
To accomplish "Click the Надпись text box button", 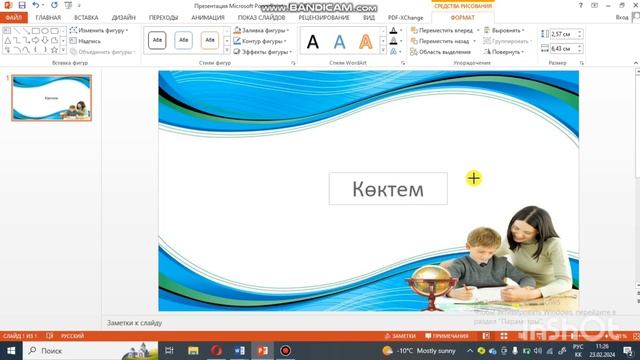I will [x=85, y=41].
